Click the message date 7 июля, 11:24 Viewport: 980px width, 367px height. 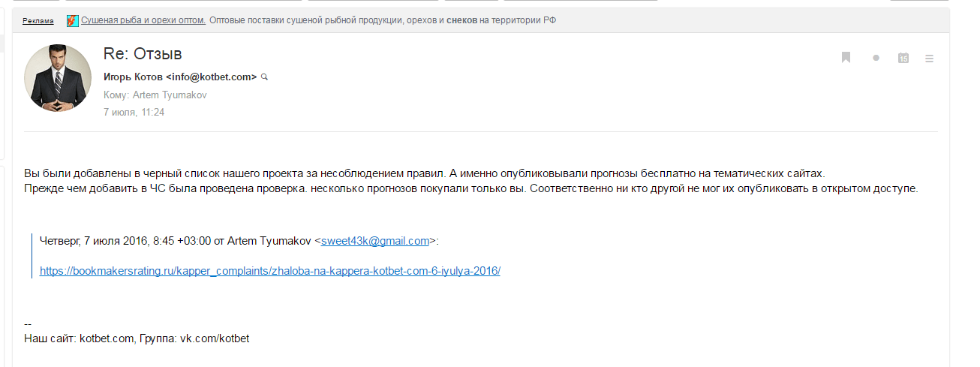[x=134, y=113]
